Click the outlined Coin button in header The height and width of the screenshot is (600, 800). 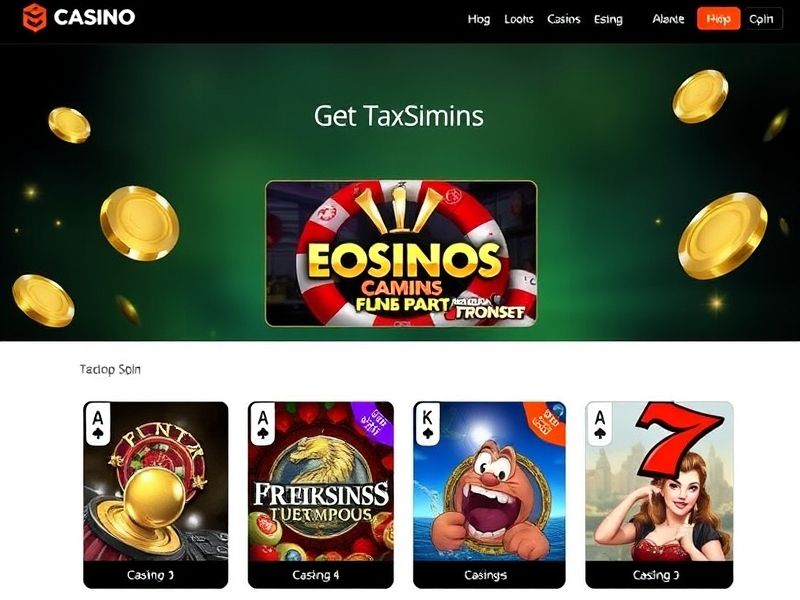point(761,19)
